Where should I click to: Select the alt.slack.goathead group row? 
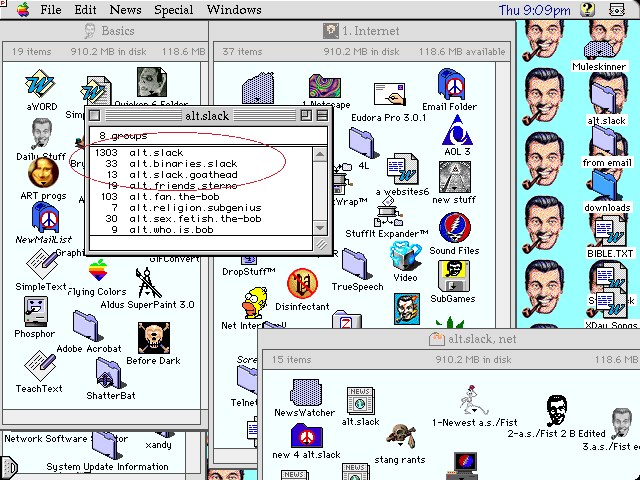(201, 175)
